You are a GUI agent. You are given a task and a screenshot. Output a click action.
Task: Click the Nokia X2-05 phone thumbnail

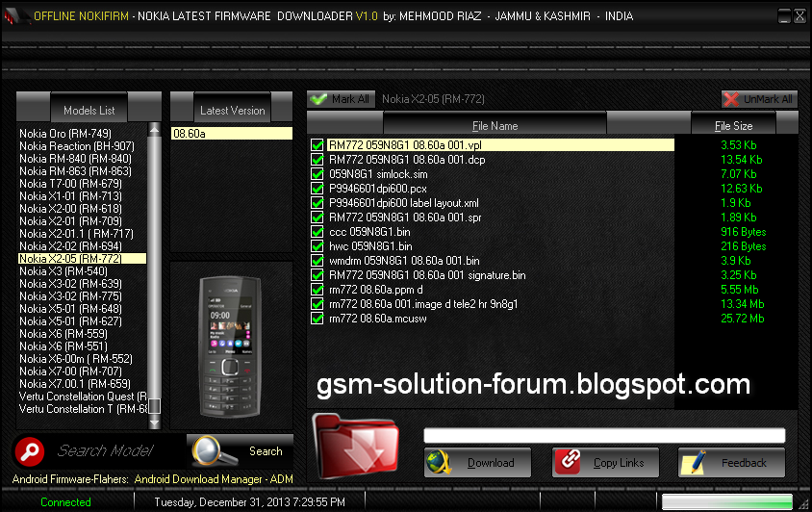pyautogui.click(x=231, y=346)
